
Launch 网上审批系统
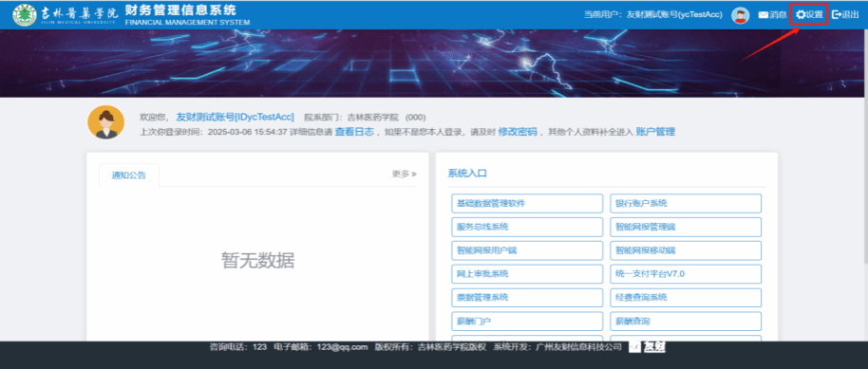point(527,274)
